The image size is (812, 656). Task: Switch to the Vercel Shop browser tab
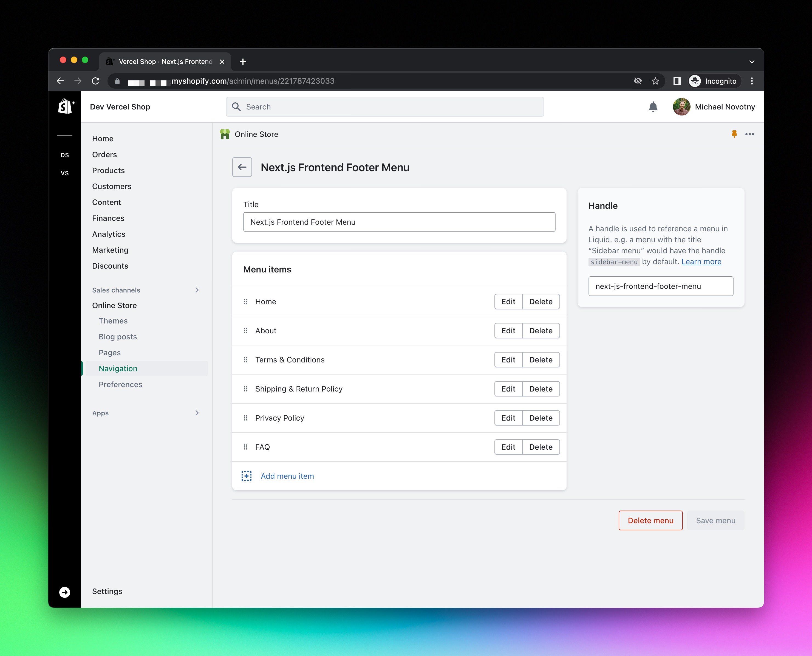click(x=165, y=62)
